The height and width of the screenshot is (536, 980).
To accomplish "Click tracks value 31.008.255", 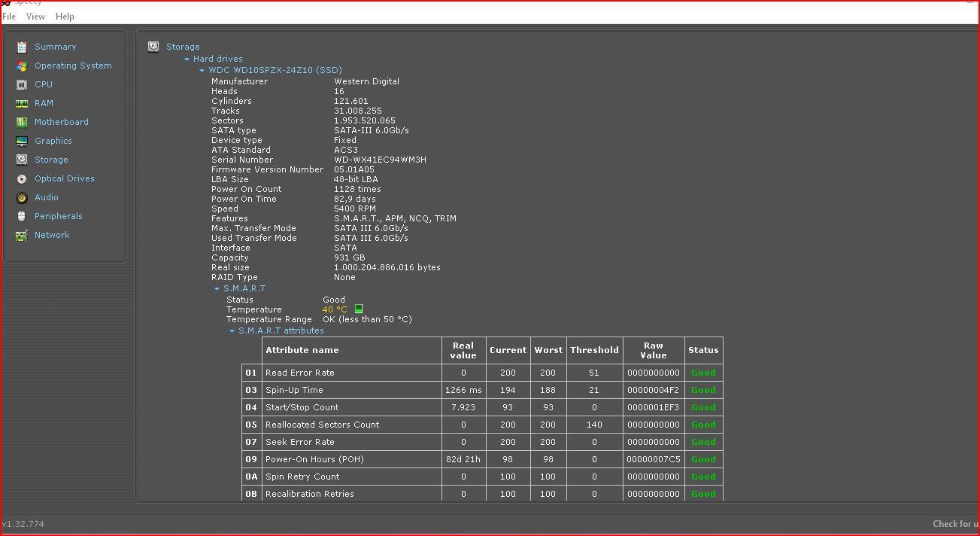I will click(x=358, y=111).
